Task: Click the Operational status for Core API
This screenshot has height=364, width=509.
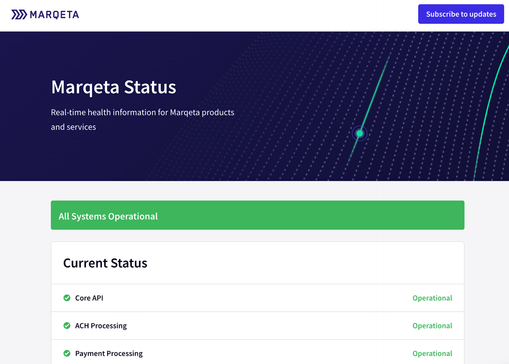Action: [432, 298]
